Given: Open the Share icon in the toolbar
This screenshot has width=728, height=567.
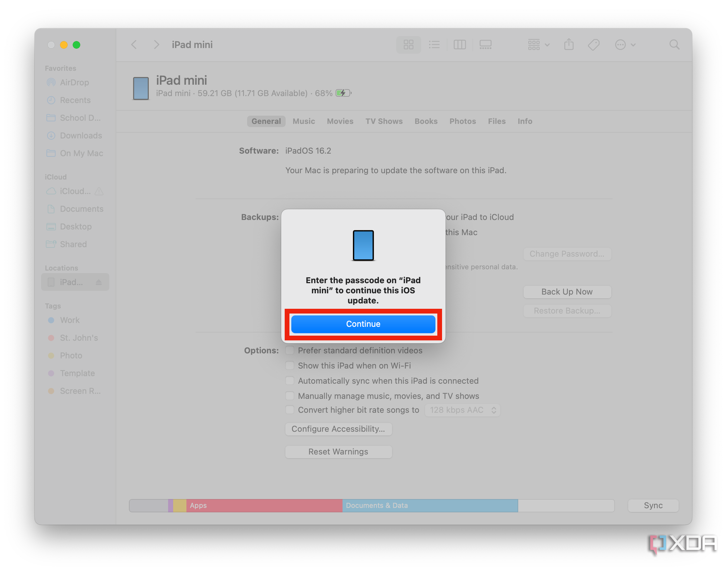Looking at the screenshot, I should click(x=569, y=44).
